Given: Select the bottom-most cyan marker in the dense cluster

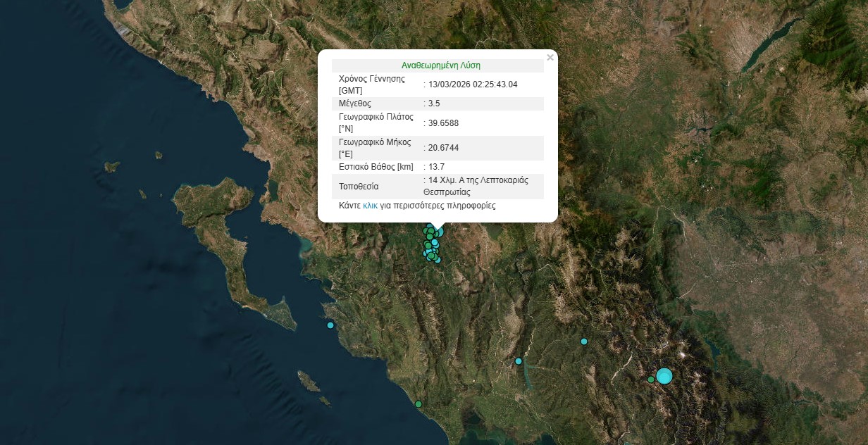Looking at the screenshot, I should (438, 260).
